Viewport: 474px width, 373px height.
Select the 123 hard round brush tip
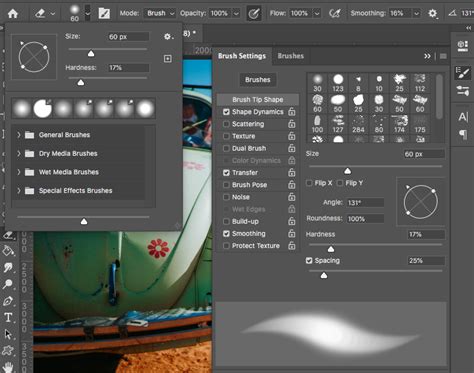(338, 83)
